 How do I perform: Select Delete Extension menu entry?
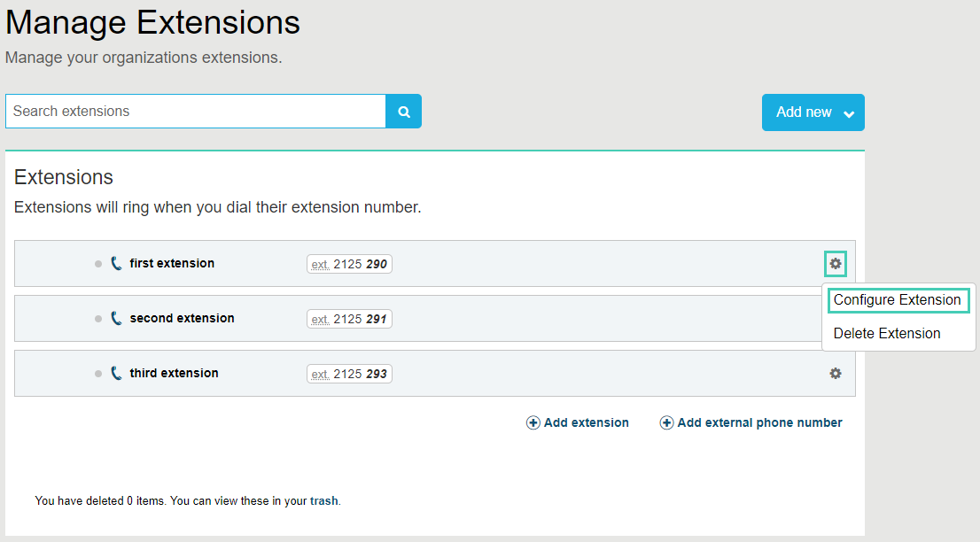point(886,334)
